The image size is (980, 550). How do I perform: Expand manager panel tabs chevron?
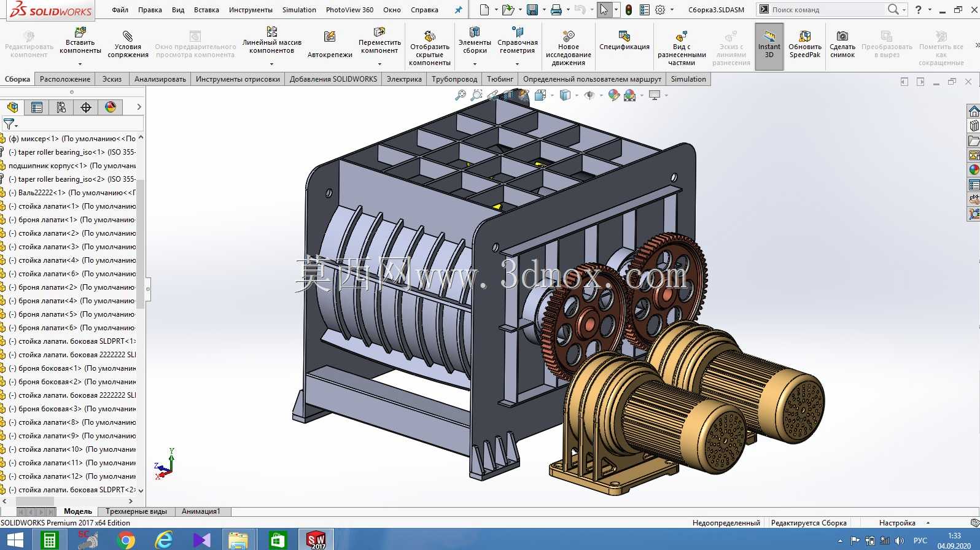(x=139, y=107)
